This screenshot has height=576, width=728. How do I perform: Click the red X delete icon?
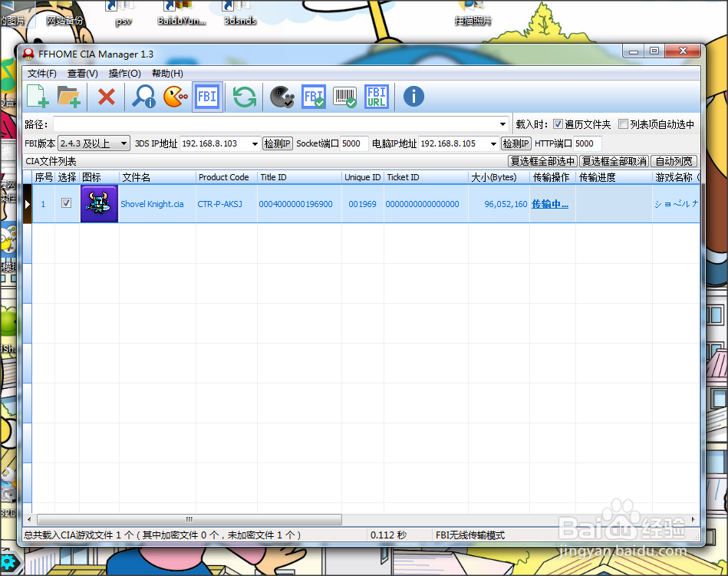(107, 97)
